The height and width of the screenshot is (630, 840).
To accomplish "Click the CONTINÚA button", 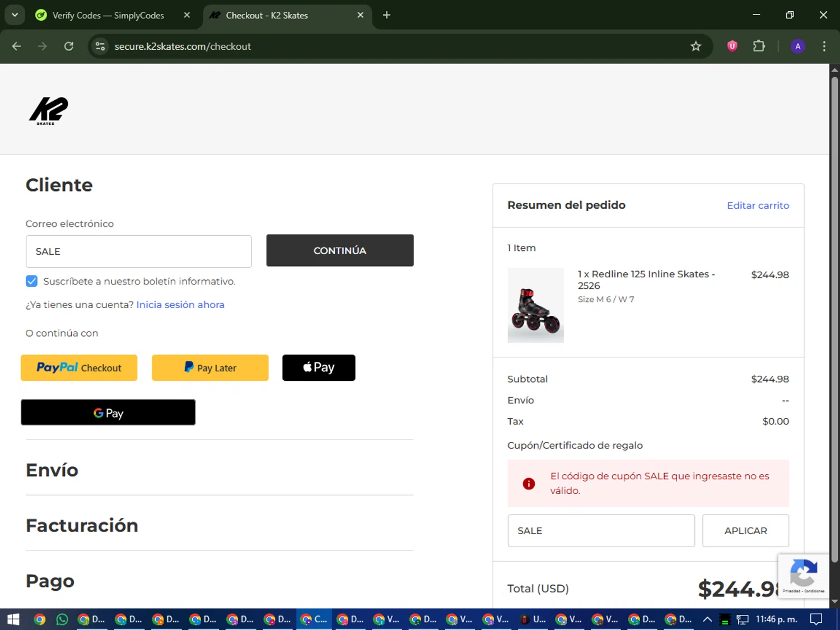I will coord(340,250).
